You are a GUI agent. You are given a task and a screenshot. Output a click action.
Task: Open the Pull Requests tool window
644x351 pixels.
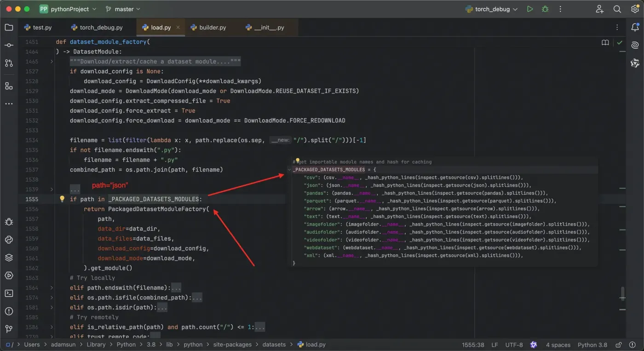point(9,63)
